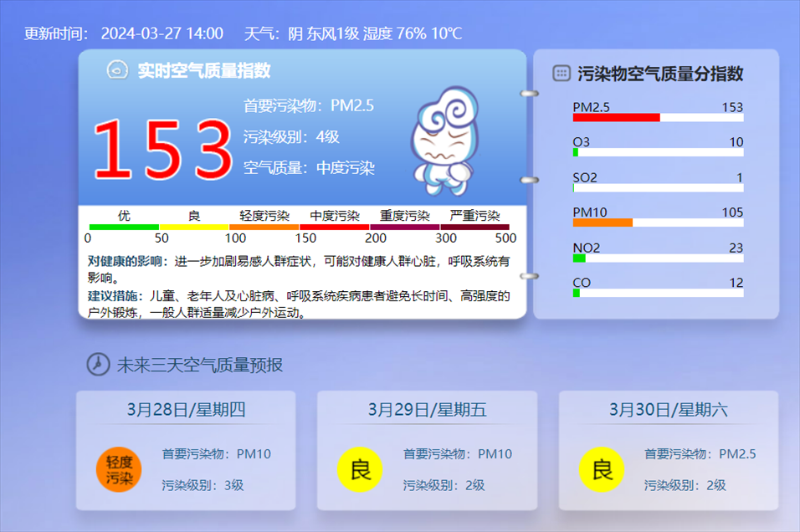Click the large red 153 AQI value

(x=161, y=149)
